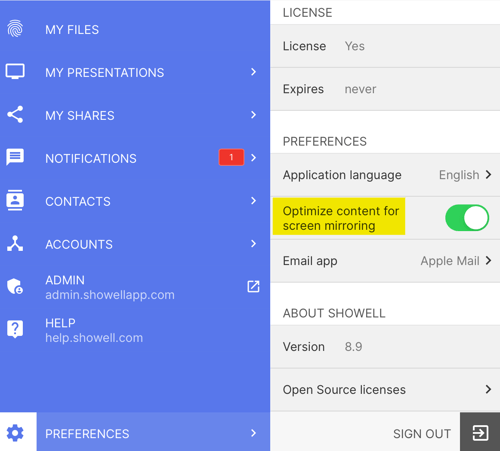Expand the Application language English chevron
500x451 pixels.
click(x=488, y=175)
